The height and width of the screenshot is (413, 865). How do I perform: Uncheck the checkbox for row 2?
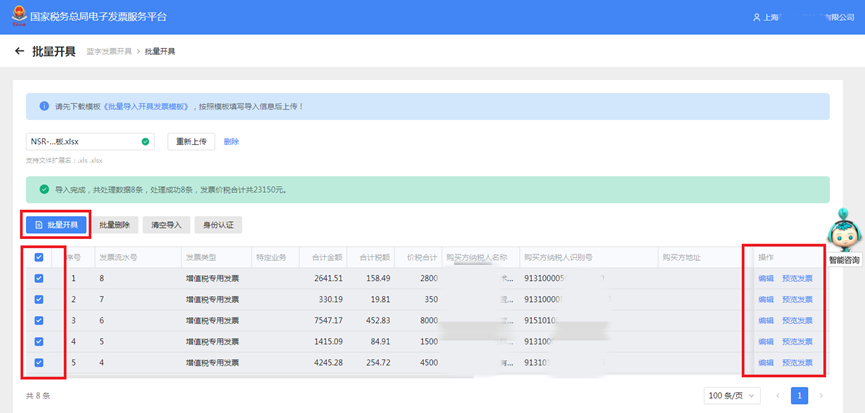(39, 299)
